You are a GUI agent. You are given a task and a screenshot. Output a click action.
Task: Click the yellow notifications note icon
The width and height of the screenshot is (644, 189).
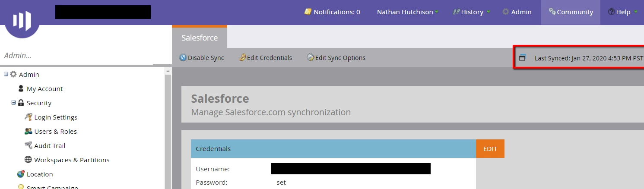click(308, 12)
